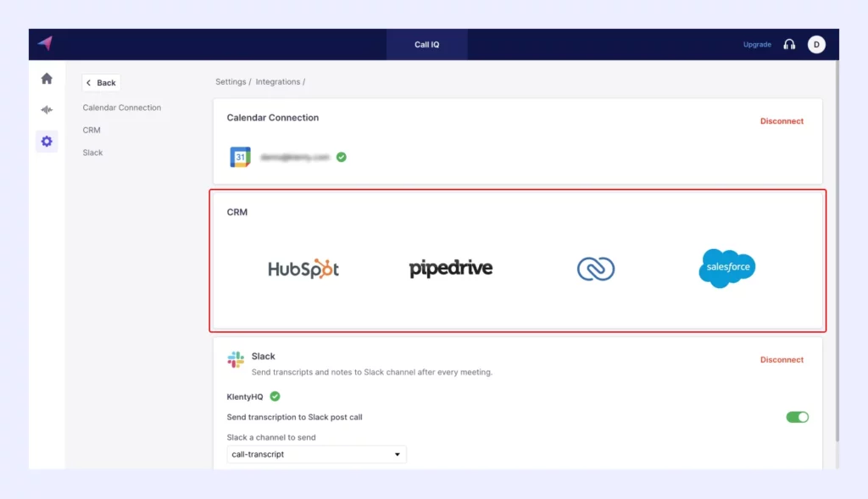Switch to the Call IQ tab
The height and width of the screenshot is (499, 868).
[x=427, y=44]
